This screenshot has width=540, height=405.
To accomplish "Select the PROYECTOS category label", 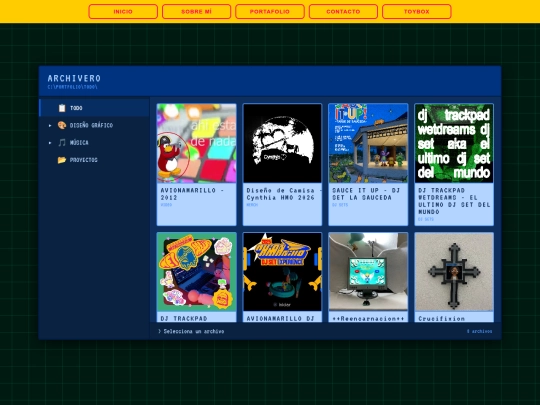I will pyautogui.click(x=84, y=160).
